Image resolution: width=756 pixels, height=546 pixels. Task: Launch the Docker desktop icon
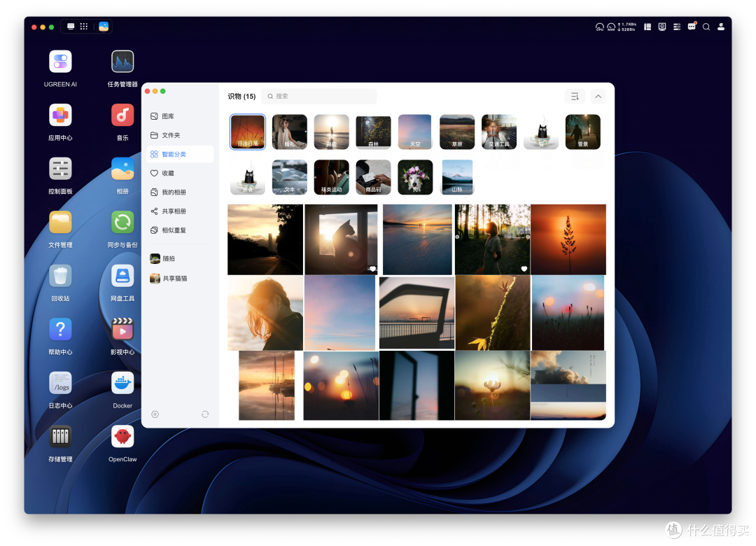[122, 384]
